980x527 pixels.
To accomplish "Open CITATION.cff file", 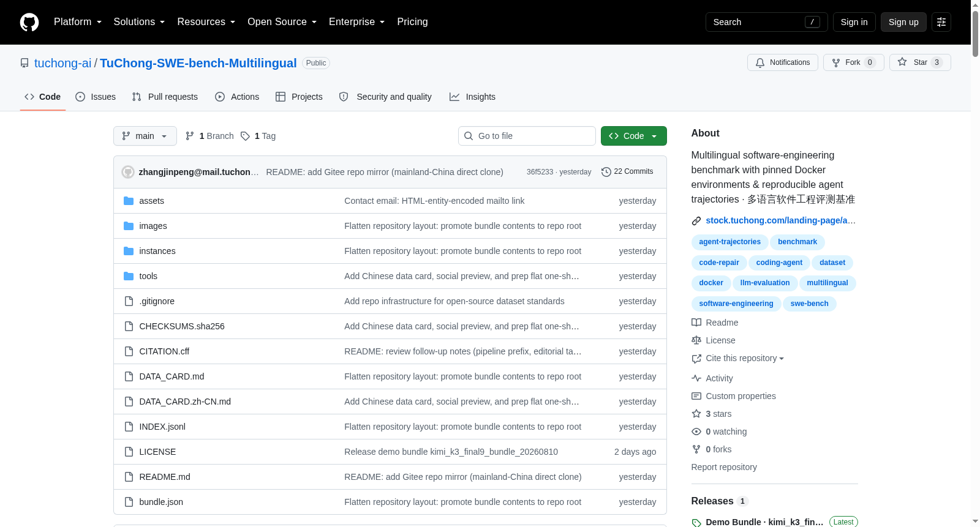I will click(x=164, y=351).
